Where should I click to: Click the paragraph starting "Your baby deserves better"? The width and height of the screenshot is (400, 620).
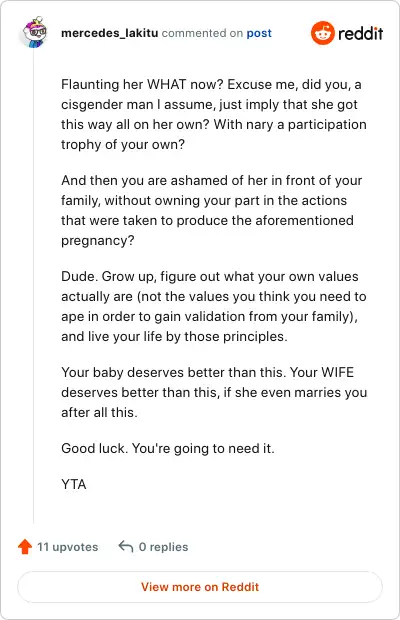214,392
